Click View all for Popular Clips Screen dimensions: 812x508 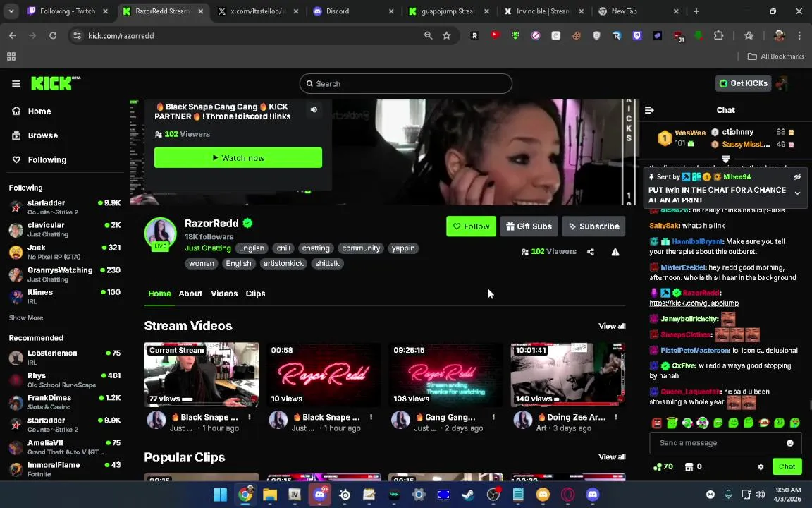(x=612, y=456)
